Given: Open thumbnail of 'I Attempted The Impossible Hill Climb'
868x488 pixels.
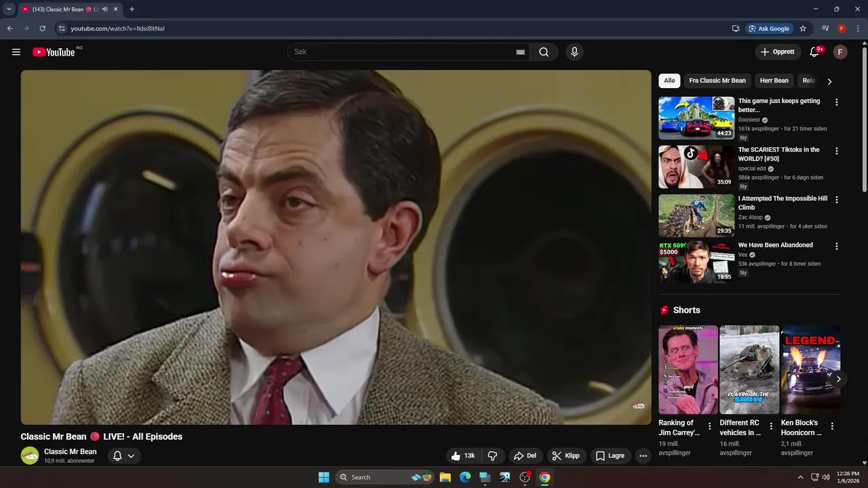Looking at the screenshot, I should pos(696,216).
